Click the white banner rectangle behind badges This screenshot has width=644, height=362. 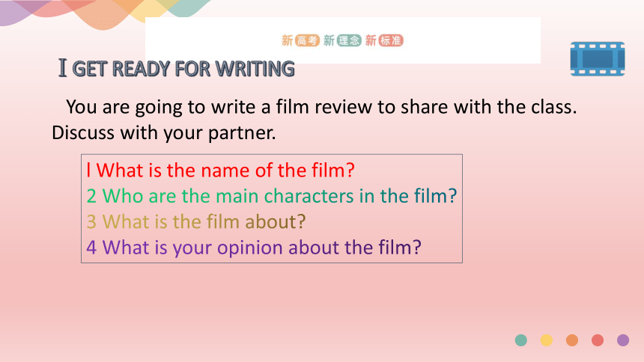343,40
